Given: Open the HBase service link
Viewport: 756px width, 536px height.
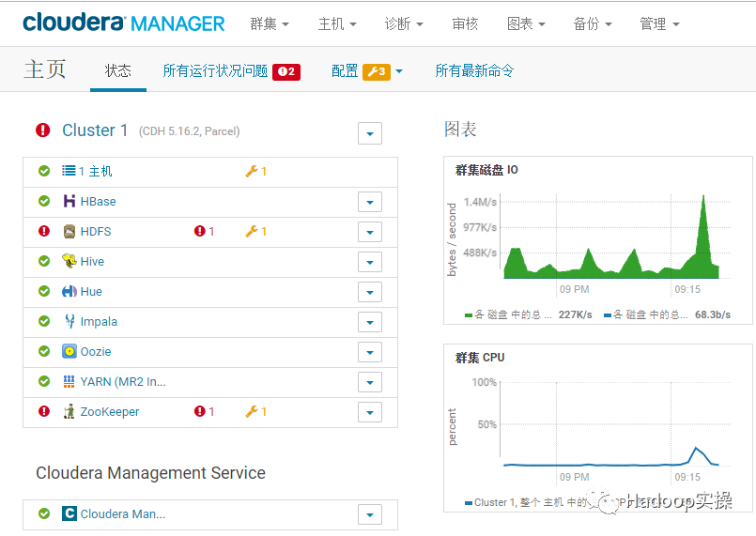Looking at the screenshot, I should (99, 202).
